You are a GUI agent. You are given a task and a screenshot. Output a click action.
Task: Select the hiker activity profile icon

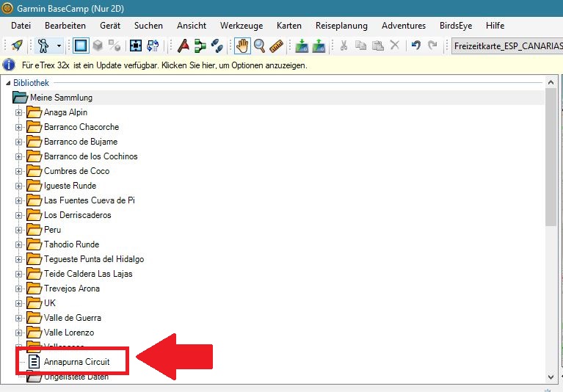[43, 46]
